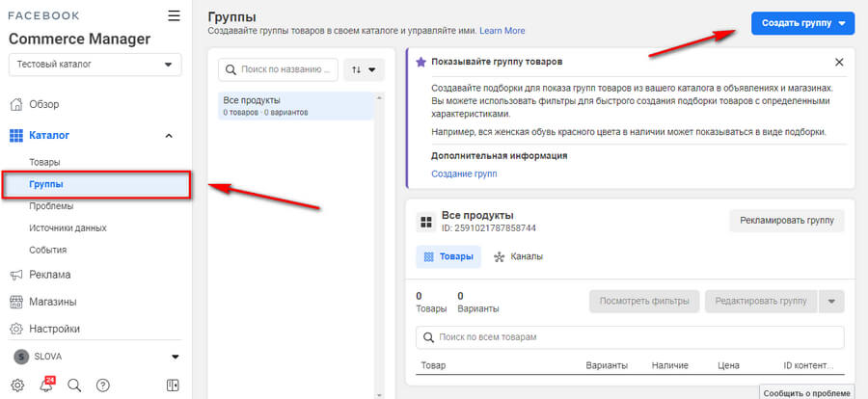Select the Товары tab
Screen dimensions: 868x399
[448, 256]
